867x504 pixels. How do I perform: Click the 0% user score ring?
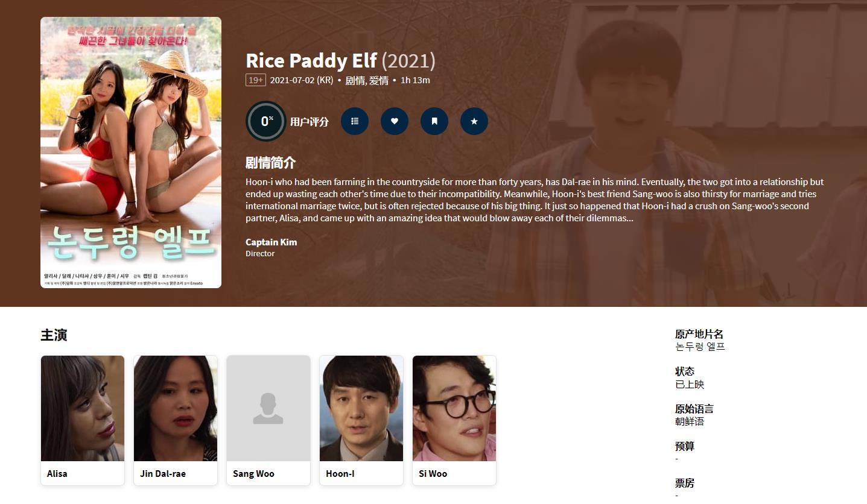(x=265, y=121)
